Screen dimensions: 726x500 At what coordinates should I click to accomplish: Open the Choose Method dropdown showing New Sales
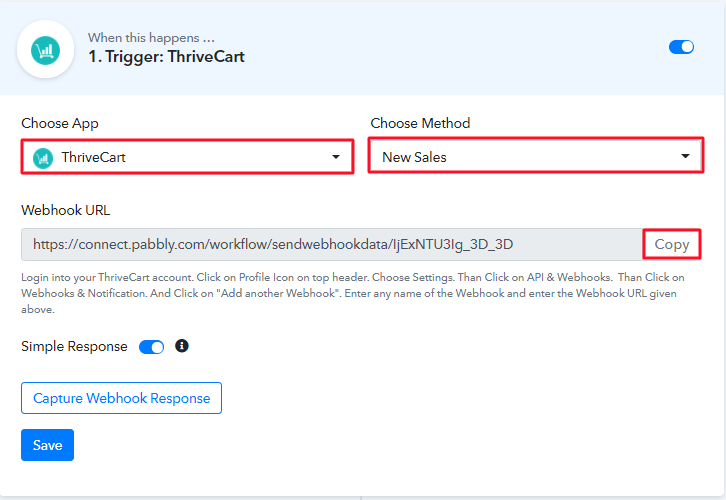(x=536, y=156)
